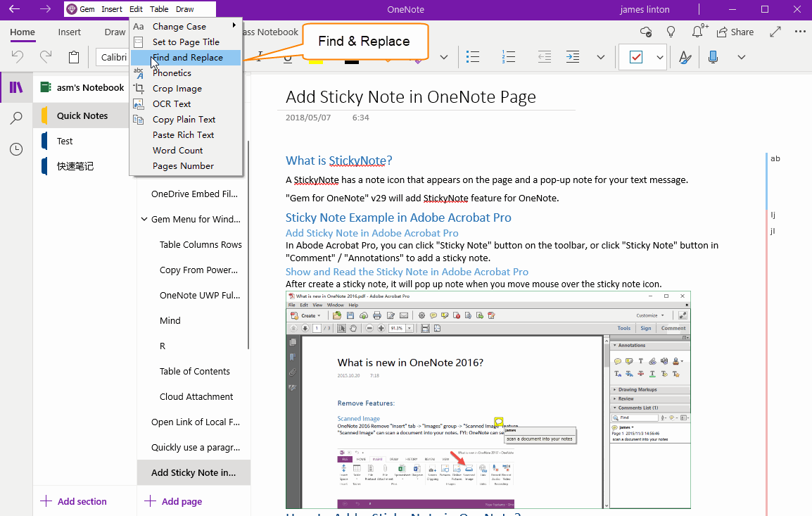This screenshot has height=516, width=812.
Task: Switch to the Home ribbon tab
Action: coord(23,32)
